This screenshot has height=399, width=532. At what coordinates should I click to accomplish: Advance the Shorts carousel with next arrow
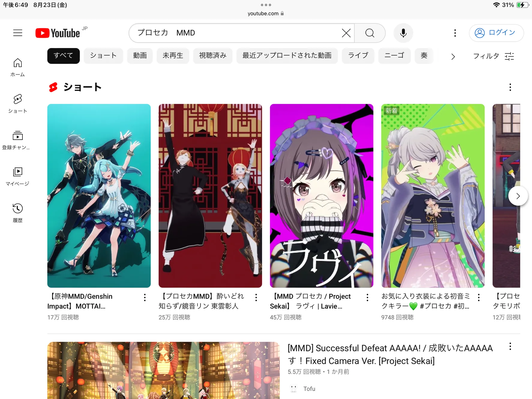[518, 196]
